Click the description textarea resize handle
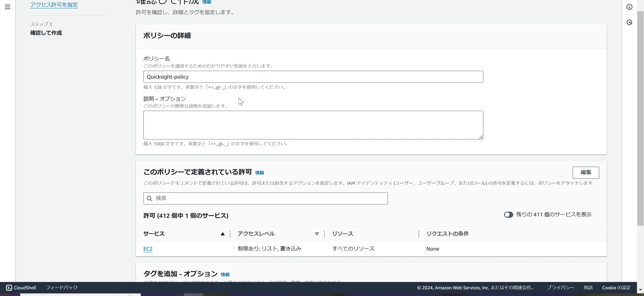This screenshot has width=644, height=296. coord(481,137)
